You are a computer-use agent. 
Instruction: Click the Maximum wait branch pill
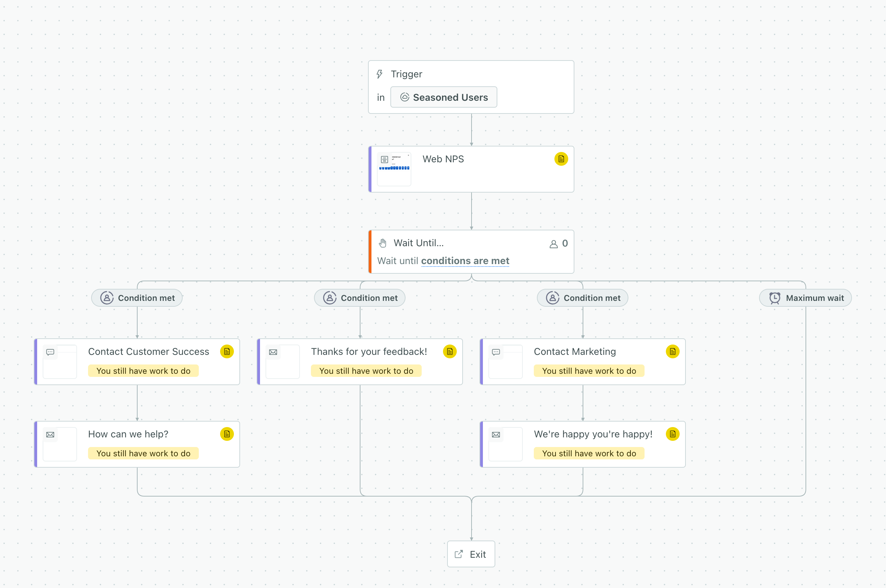[806, 298]
